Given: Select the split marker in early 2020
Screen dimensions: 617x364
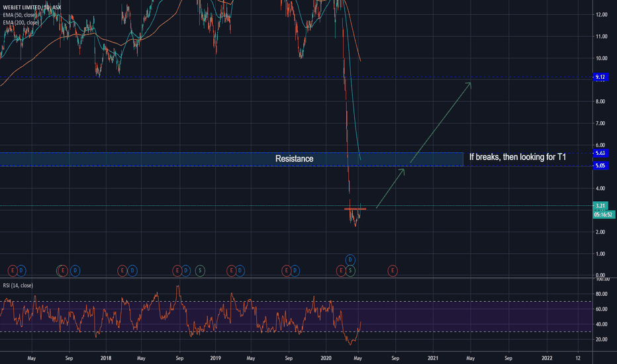Looking at the screenshot, I should (350, 270).
